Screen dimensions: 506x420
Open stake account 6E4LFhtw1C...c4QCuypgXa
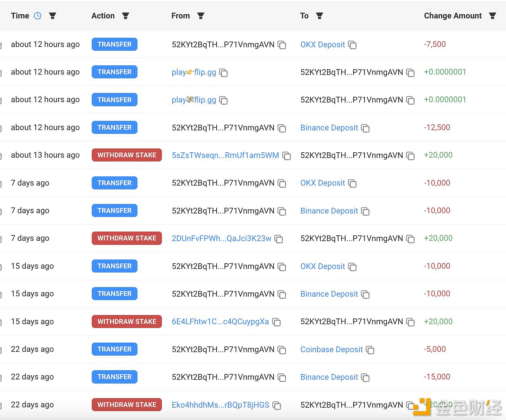point(220,322)
